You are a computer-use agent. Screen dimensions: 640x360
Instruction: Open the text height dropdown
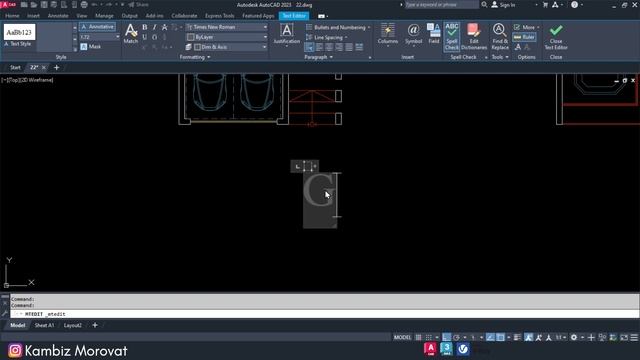tap(117, 37)
